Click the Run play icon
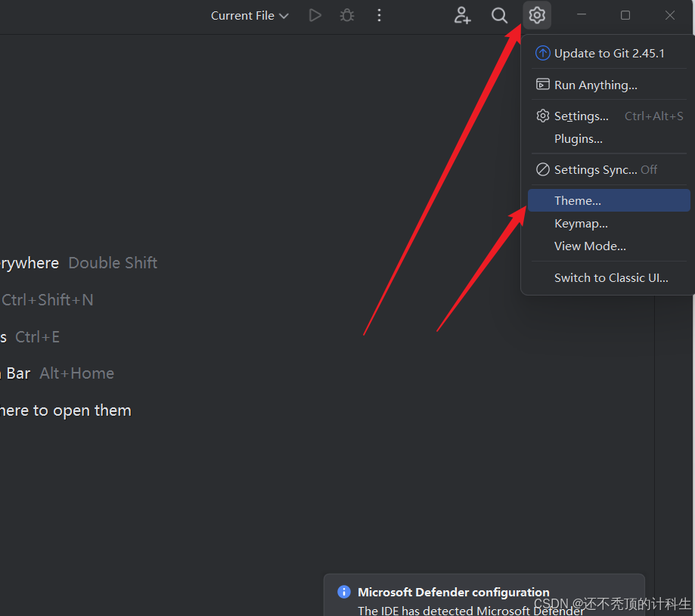695x616 pixels. tap(315, 16)
